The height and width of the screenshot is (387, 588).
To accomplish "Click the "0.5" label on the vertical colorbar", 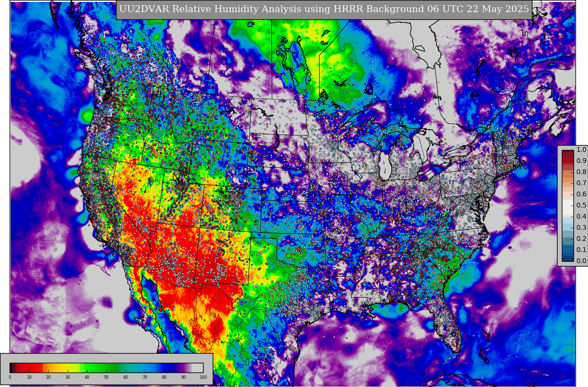I will click(x=581, y=206).
